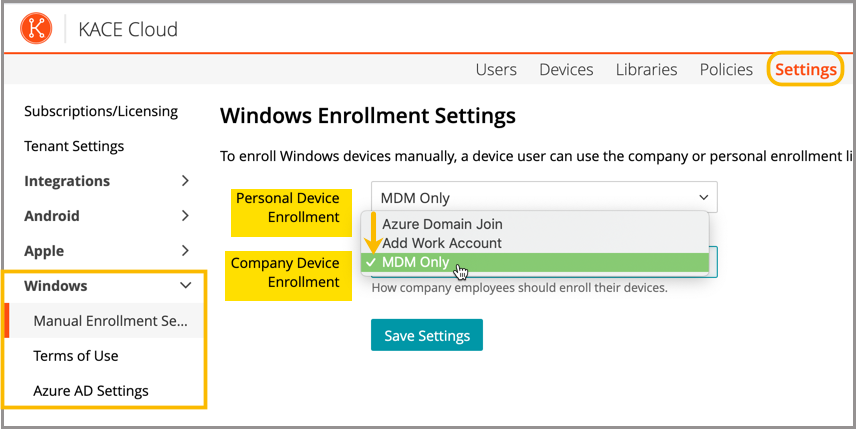This screenshot has width=856, height=429.
Task: Collapse the Windows section chevron
Action: point(185,286)
